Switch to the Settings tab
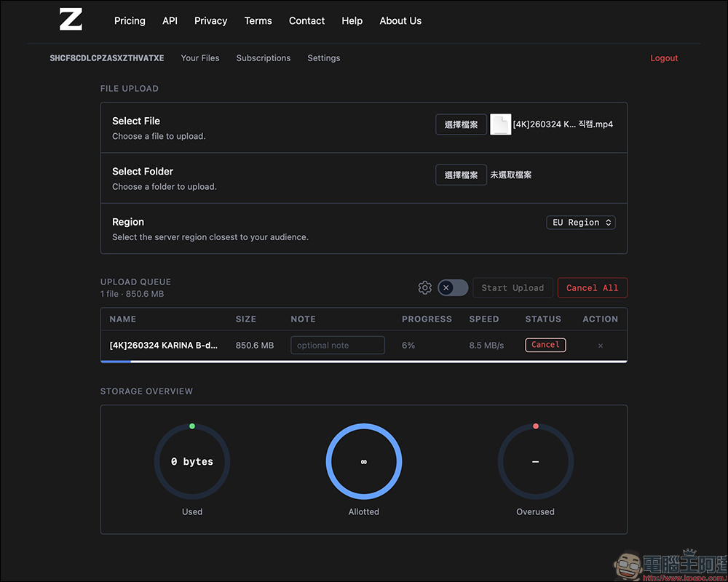The height and width of the screenshot is (582, 728). coord(323,57)
